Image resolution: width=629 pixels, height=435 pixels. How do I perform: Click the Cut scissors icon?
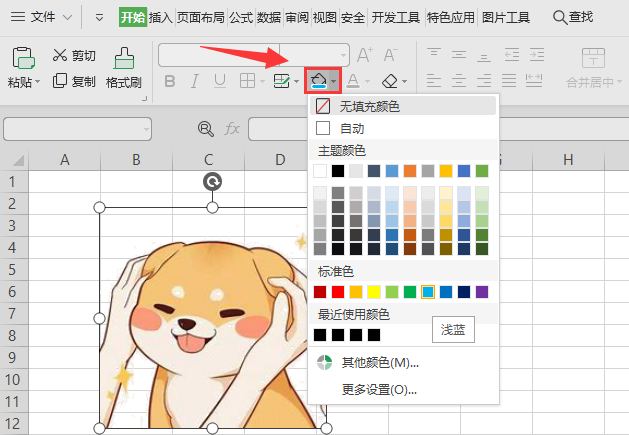pos(60,55)
